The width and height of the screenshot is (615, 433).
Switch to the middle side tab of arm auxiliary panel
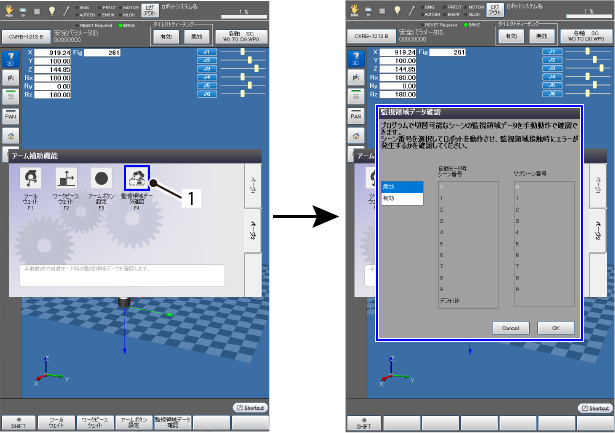pyautogui.click(x=253, y=230)
